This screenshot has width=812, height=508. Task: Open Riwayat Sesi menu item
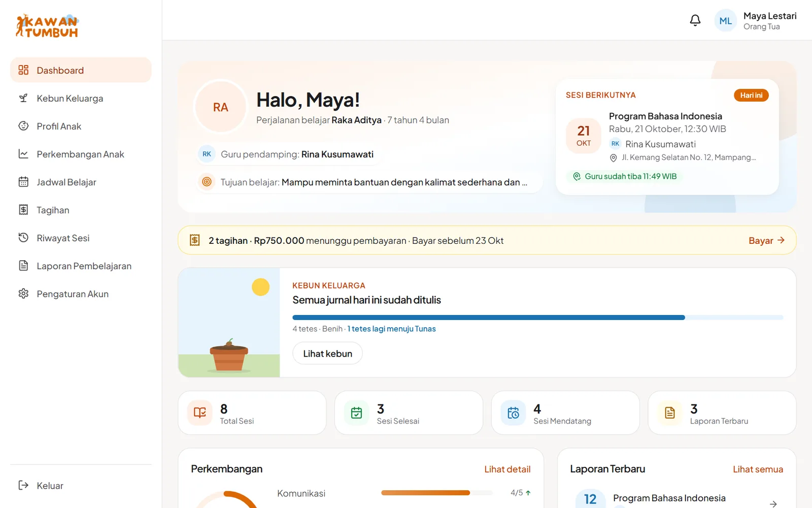pyautogui.click(x=81, y=238)
